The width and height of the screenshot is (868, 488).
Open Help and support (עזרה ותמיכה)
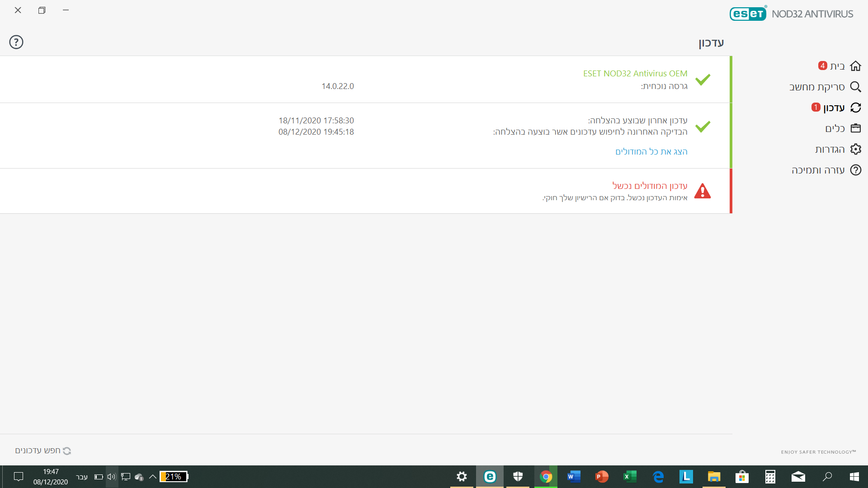click(x=818, y=170)
